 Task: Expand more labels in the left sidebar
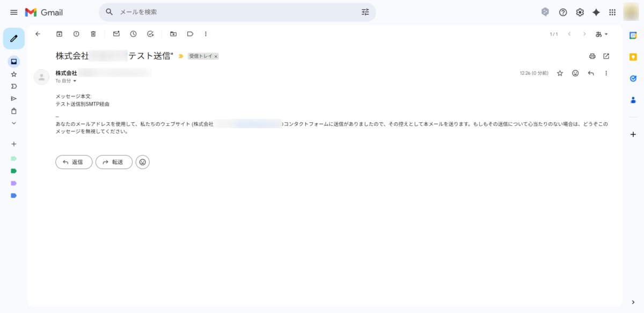pyautogui.click(x=14, y=123)
